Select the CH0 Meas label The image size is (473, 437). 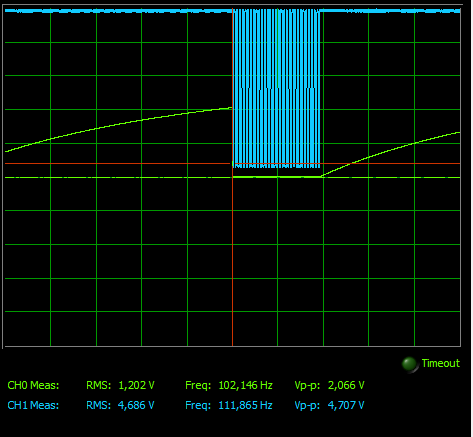pyautogui.click(x=33, y=385)
